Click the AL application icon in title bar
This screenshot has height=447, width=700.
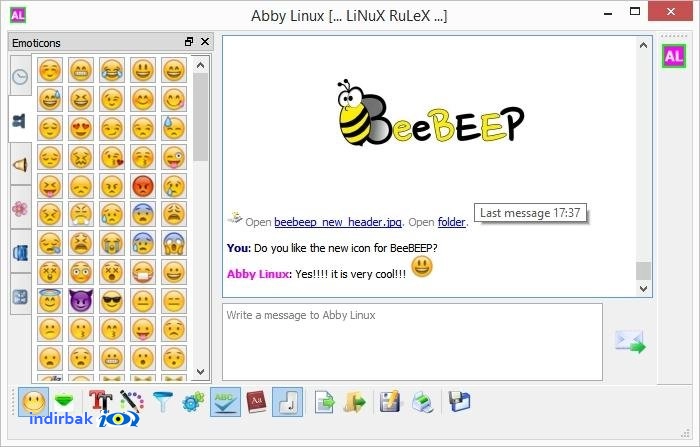(x=18, y=15)
